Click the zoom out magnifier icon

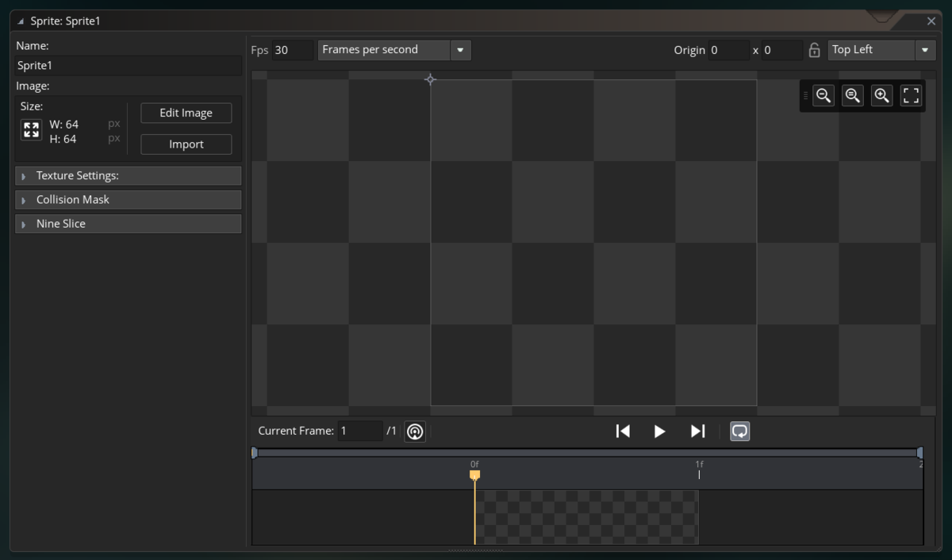coord(823,96)
